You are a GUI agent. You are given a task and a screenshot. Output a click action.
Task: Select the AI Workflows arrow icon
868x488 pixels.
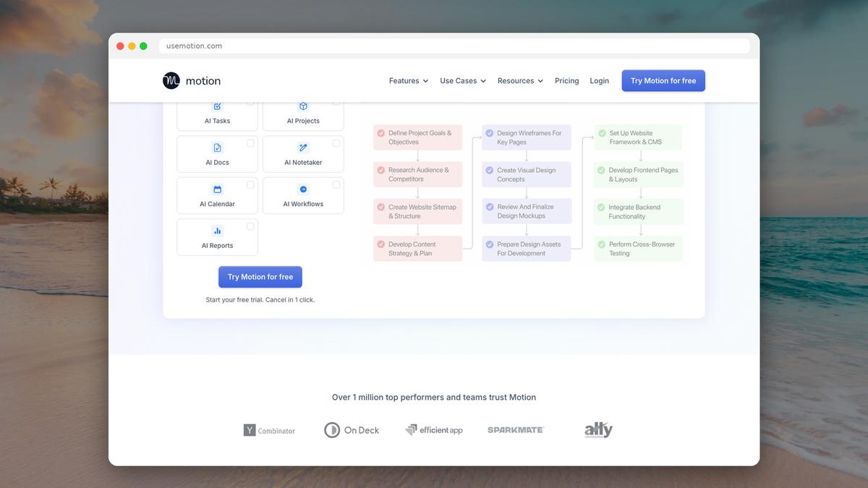click(x=303, y=189)
